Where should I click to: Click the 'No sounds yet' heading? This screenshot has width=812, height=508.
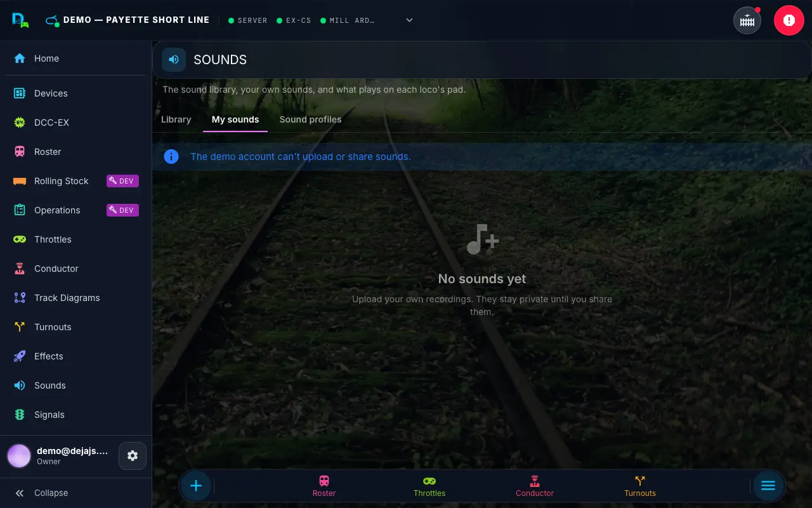482,279
